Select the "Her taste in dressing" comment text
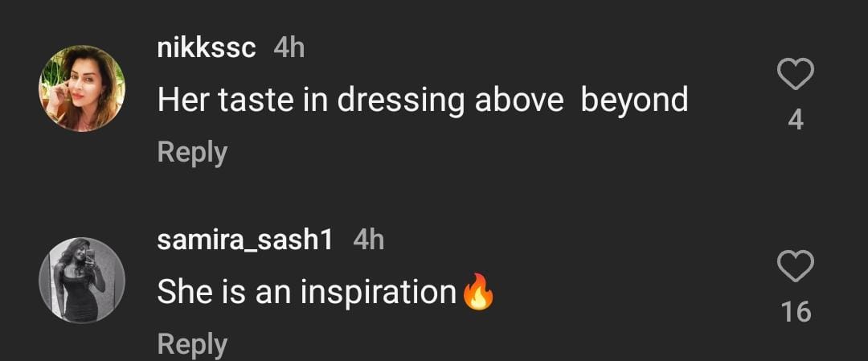 pyautogui.click(x=422, y=100)
